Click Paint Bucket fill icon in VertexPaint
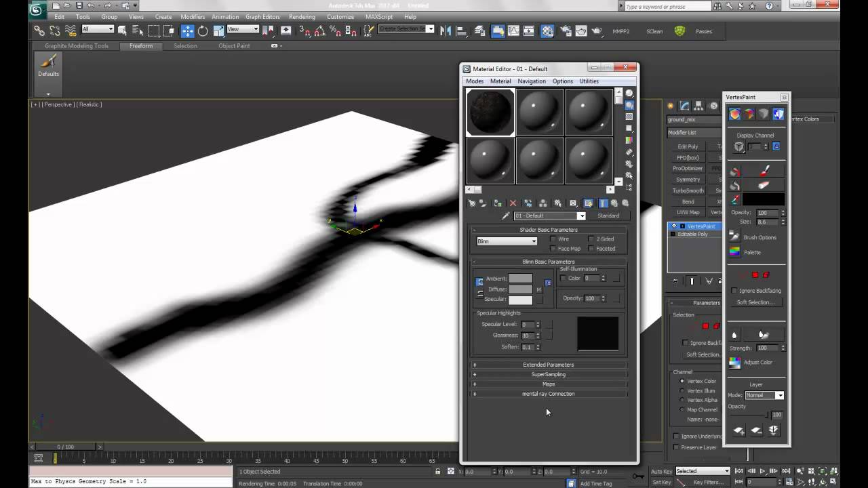The height and width of the screenshot is (488, 868). 734,171
